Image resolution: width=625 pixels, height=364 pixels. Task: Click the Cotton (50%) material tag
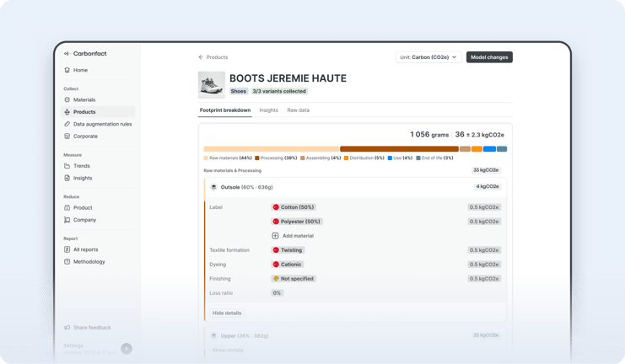pos(294,207)
